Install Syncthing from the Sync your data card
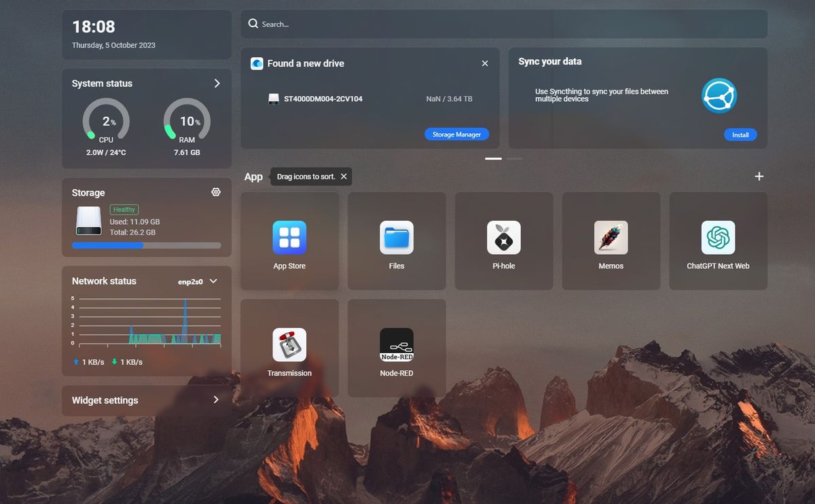The width and height of the screenshot is (815, 504). click(x=740, y=134)
